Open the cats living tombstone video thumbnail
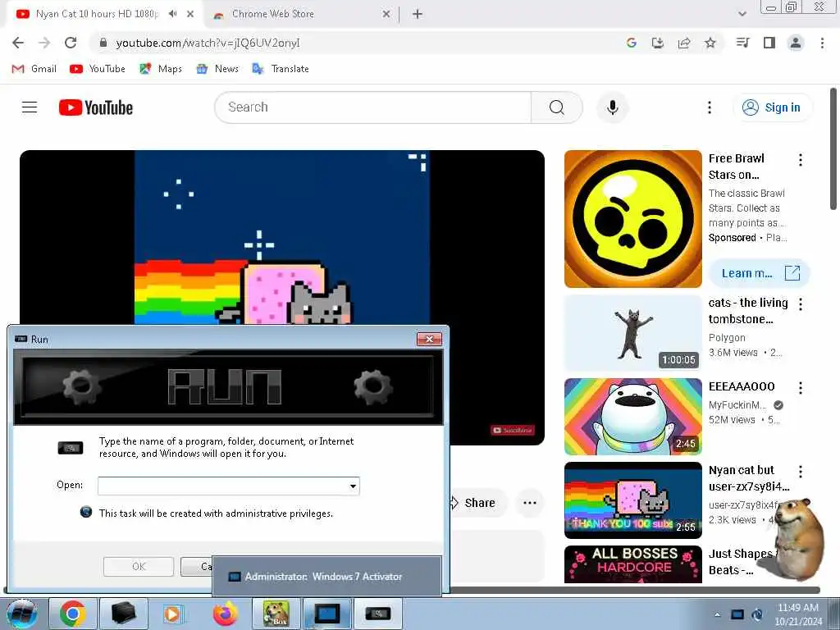 632,333
